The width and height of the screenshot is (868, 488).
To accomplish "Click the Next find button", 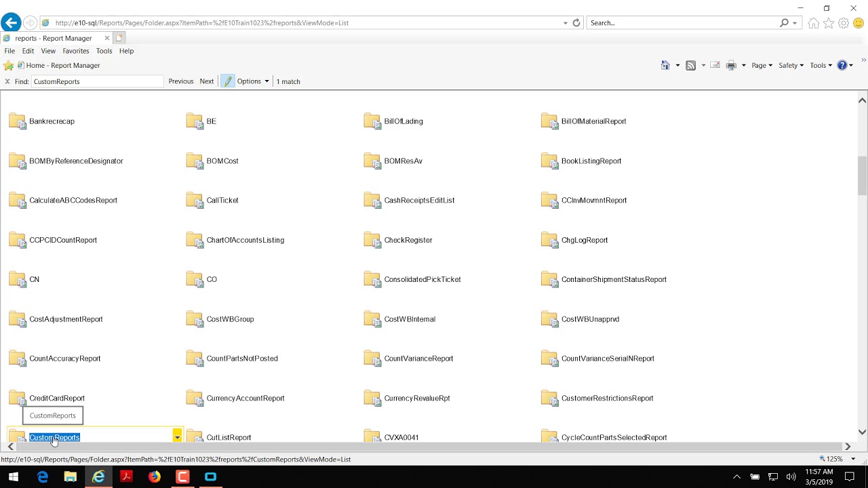I will 207,81.
